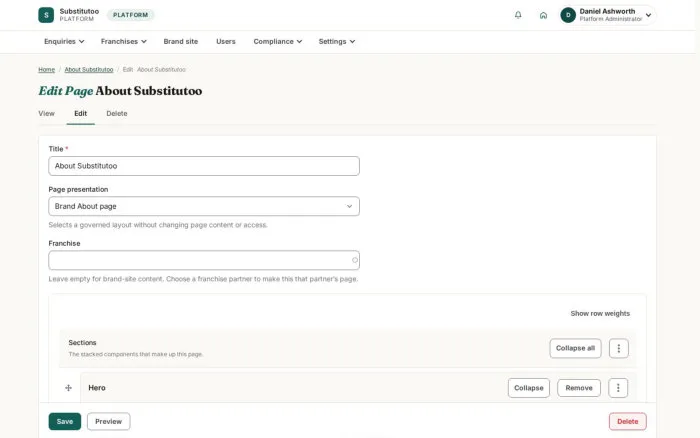The width and height of the screenshot is (700, 438).
Task: Open the Page presentation dropdown
Action: click(x=204, y=206)
